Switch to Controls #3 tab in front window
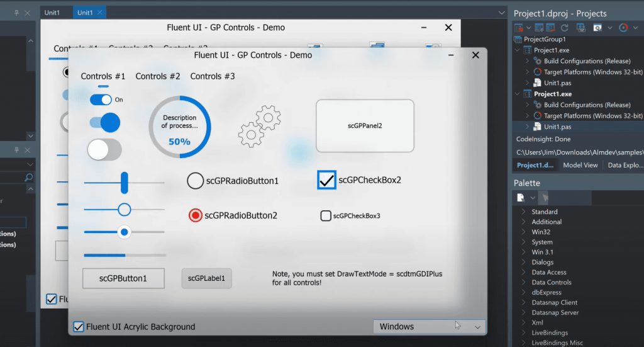This screenshot has height=347, width=644. [x=213, y=76]
